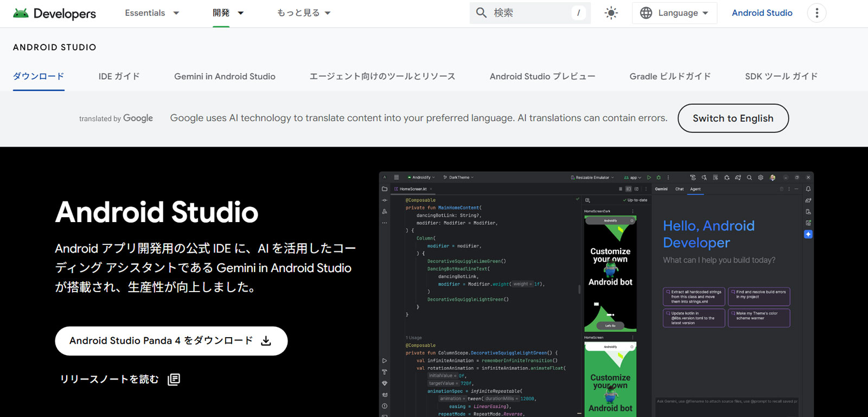Click the 開発 menu label
Viewport: 868px width, 417px height.
click(221, 13)
